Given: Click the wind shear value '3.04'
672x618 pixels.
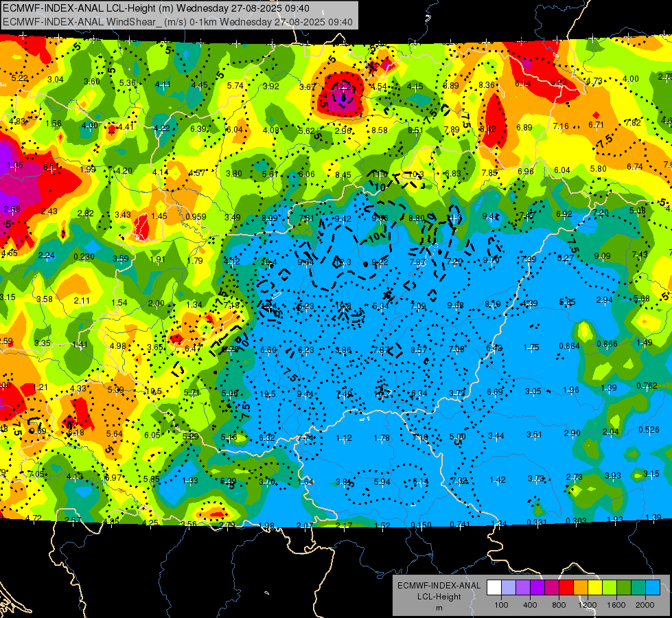Looking at the screenshot, I should (56, 80).
